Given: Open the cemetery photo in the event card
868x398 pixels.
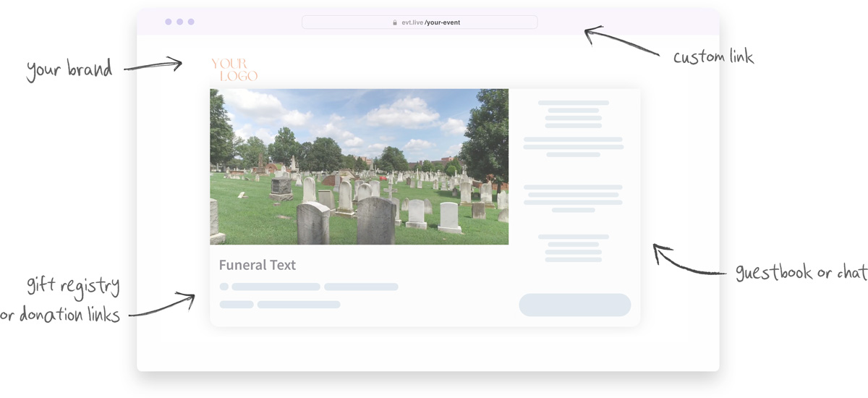Looking at the screenshot, I should click(359, 166).
